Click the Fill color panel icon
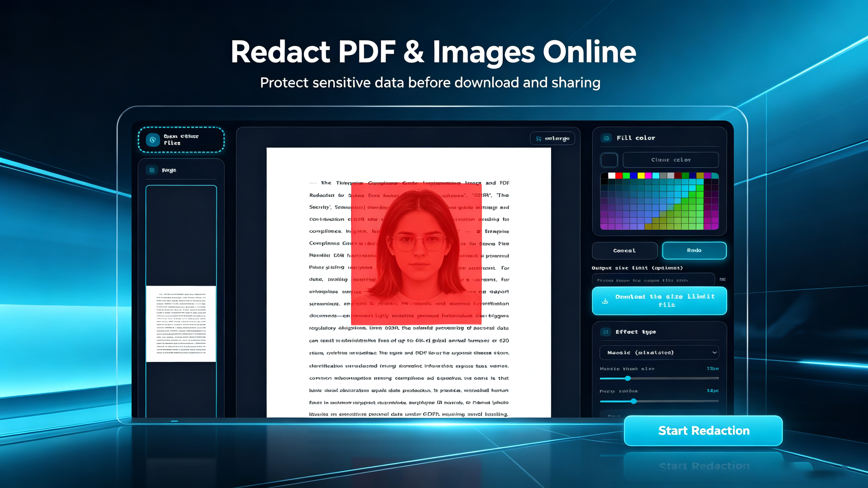868x488 pixels. (606, 138)
